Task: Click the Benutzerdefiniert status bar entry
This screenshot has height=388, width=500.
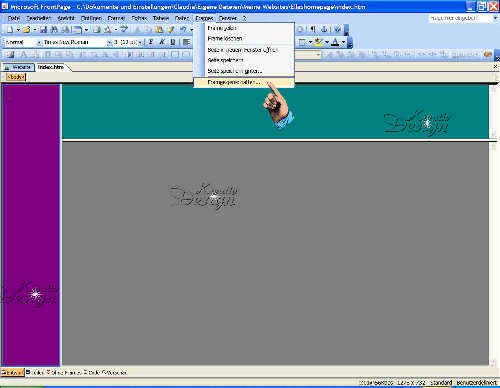Action: pos(476,383)
